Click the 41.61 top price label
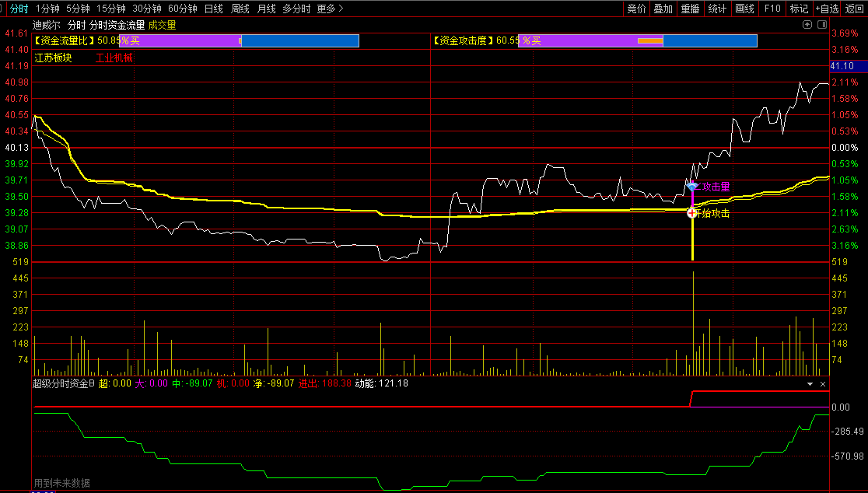868x493 pixels. (16, 33)
